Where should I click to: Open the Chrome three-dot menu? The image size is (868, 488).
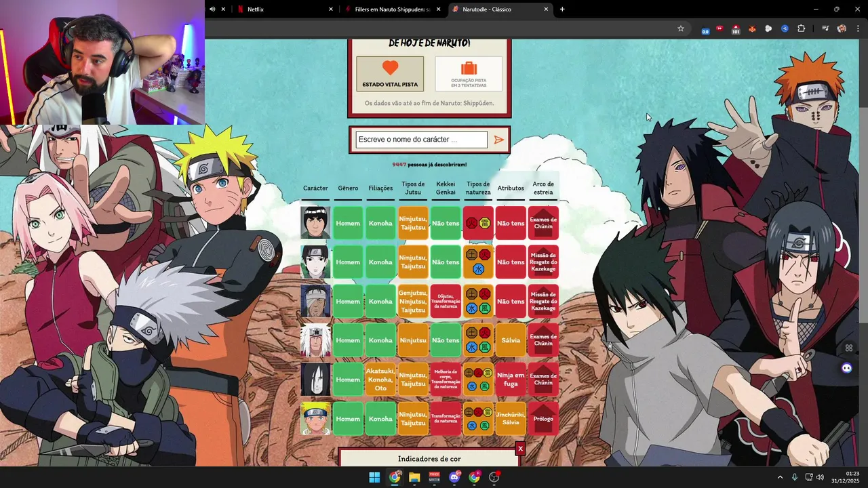coord(859,28)
